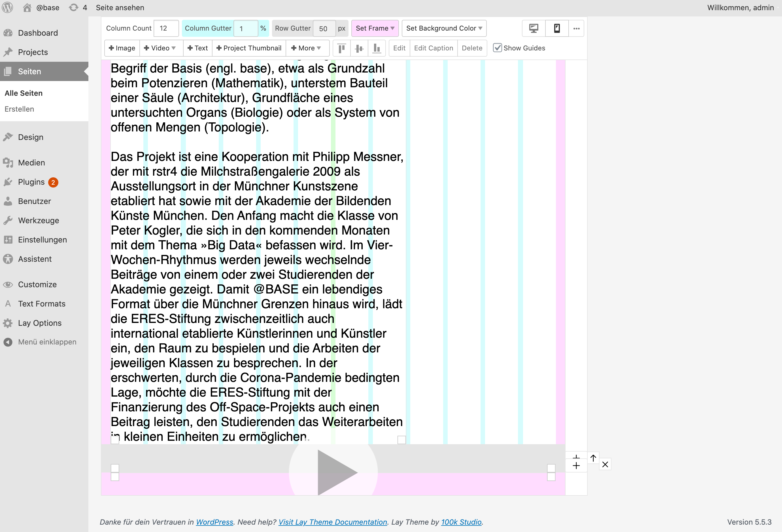Open the Set Frame dropdown
The image size is (782, 532).
coord(375,28)
